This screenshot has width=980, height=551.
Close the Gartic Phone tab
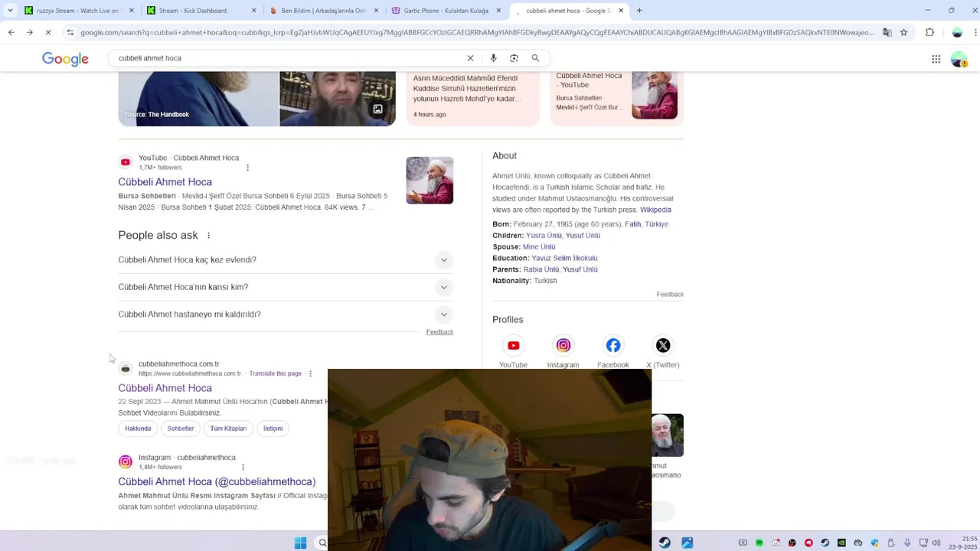[x=498, y=11]
